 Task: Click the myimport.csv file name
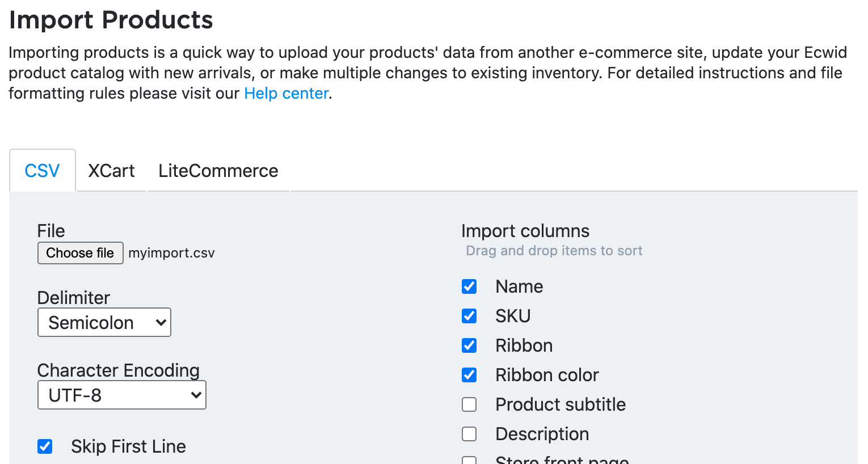tap(171, 253)
